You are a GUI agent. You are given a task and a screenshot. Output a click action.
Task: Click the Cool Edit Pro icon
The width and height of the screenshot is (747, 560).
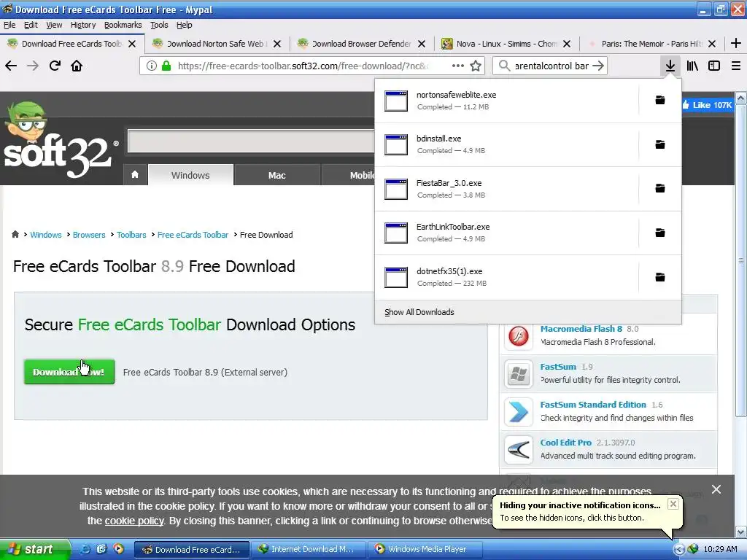click(519, 450)
